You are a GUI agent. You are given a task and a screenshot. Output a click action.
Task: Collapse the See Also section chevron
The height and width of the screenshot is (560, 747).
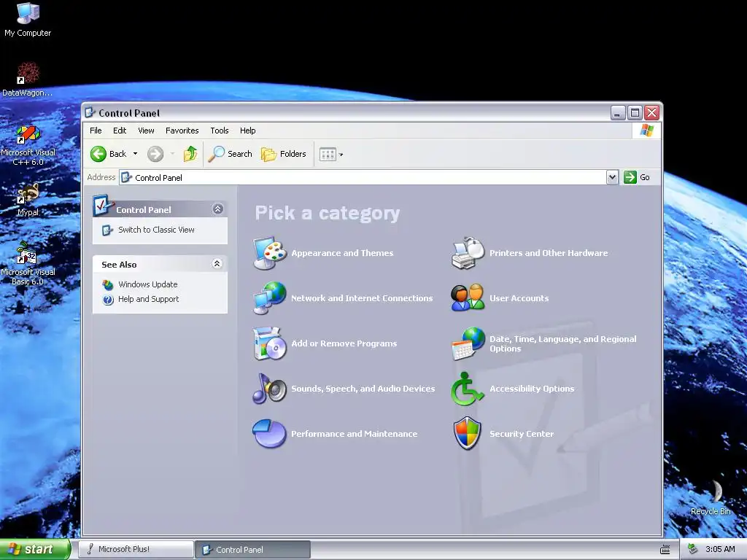[217, 264]
